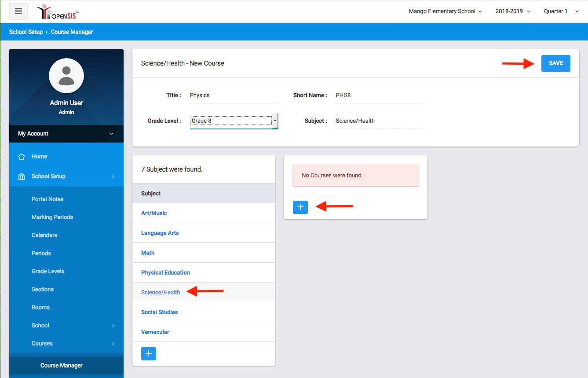Click the Short Name input field
The image size is (588, 378).
[x=379, y=95]
